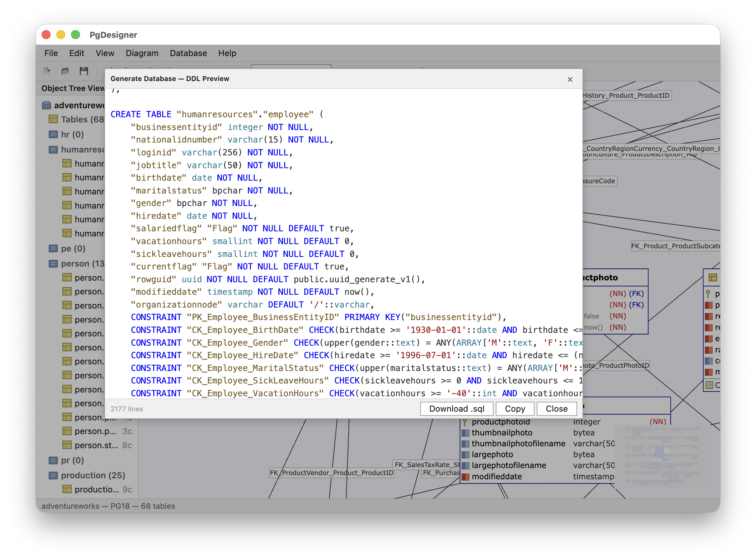
Task: Click the Download .sql button
Action: coord(457,408)
